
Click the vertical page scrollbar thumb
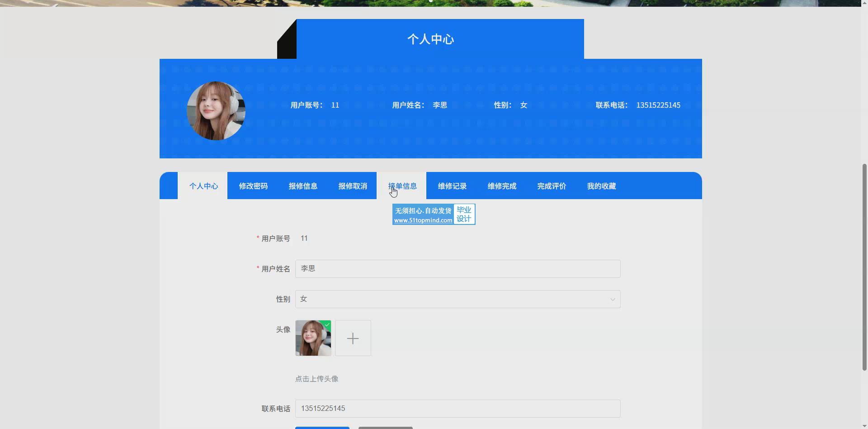click(x=865, y=267)
